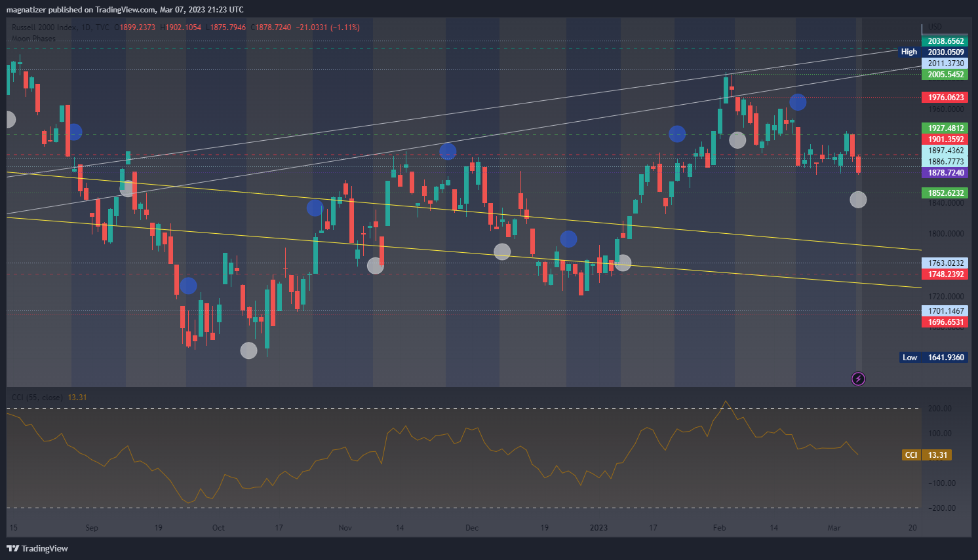
Task: Click the high value H1902.1054 in legend
Action: tap(180, 28)
